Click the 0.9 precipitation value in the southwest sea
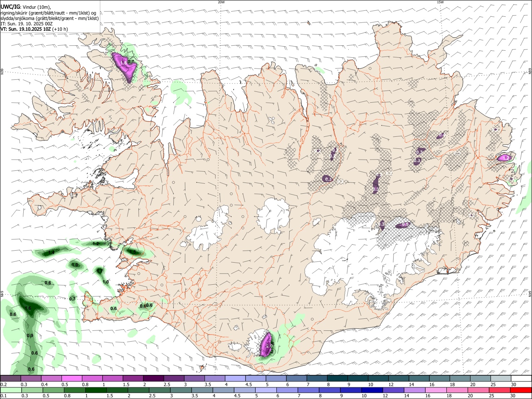This screenshot has width=532, height=399. pos(30,335)
